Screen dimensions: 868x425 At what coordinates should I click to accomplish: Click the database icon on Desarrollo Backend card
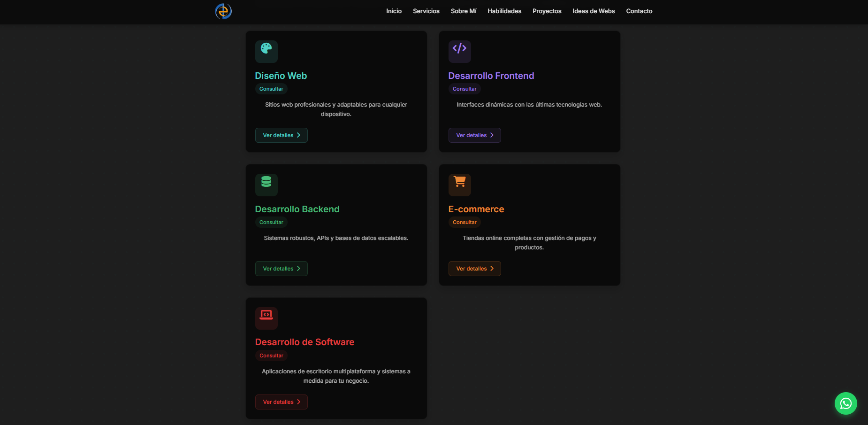[x=266, y=182]
